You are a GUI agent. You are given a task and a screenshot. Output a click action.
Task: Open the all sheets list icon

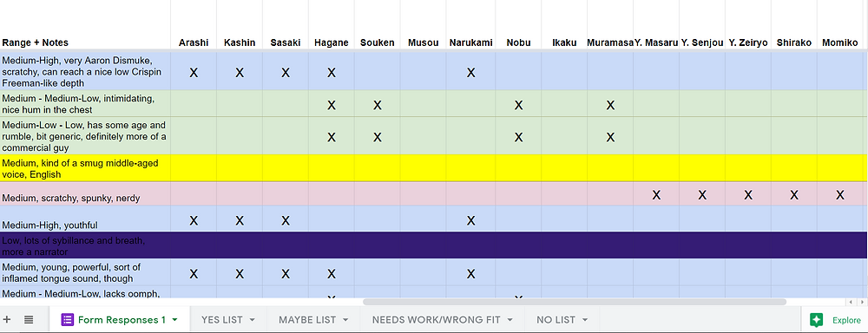click(29, 319)
